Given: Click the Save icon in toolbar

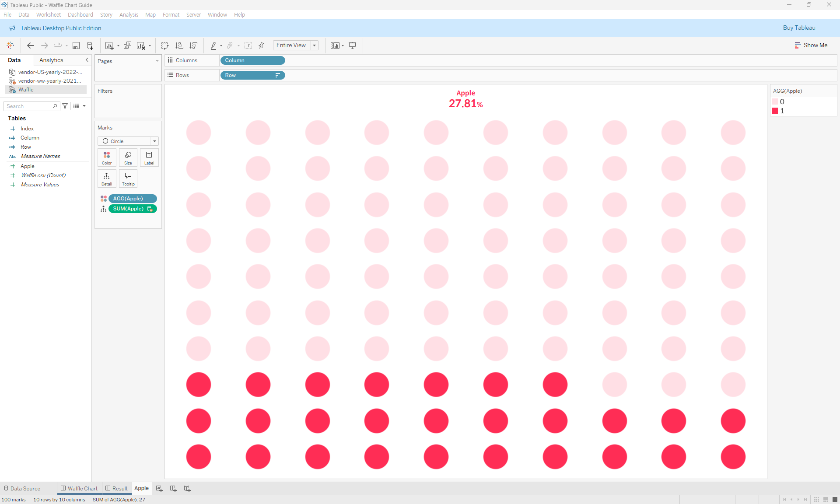Looking at the screenshot, I should [76, 45].
